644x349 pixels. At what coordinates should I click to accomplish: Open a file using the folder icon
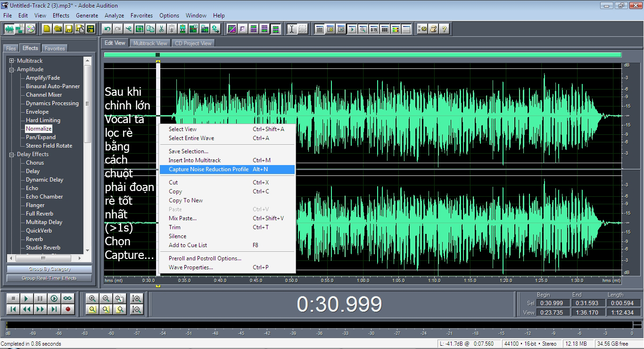pyautogui.click(x=58, y=29)
